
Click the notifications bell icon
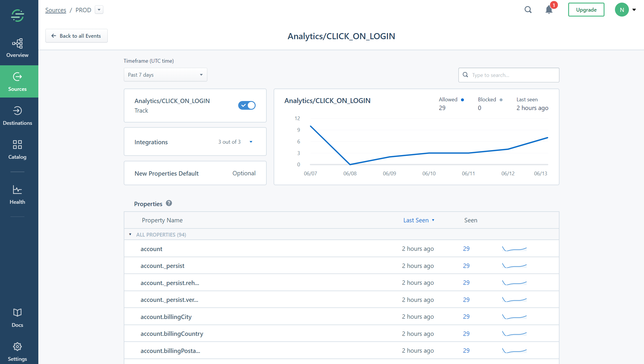(x=549, y=10)
